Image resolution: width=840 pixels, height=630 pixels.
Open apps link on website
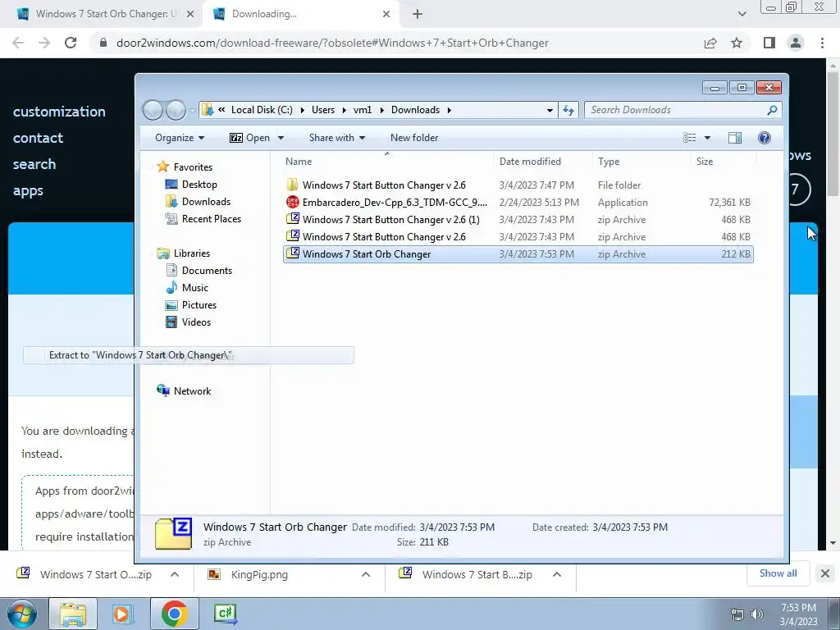[x=28, y=191]
